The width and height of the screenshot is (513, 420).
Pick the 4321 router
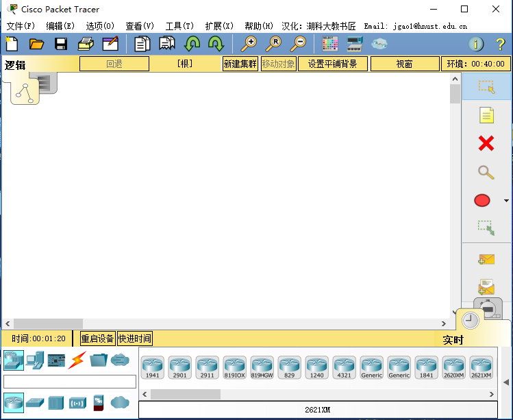(x=345, y=368)
